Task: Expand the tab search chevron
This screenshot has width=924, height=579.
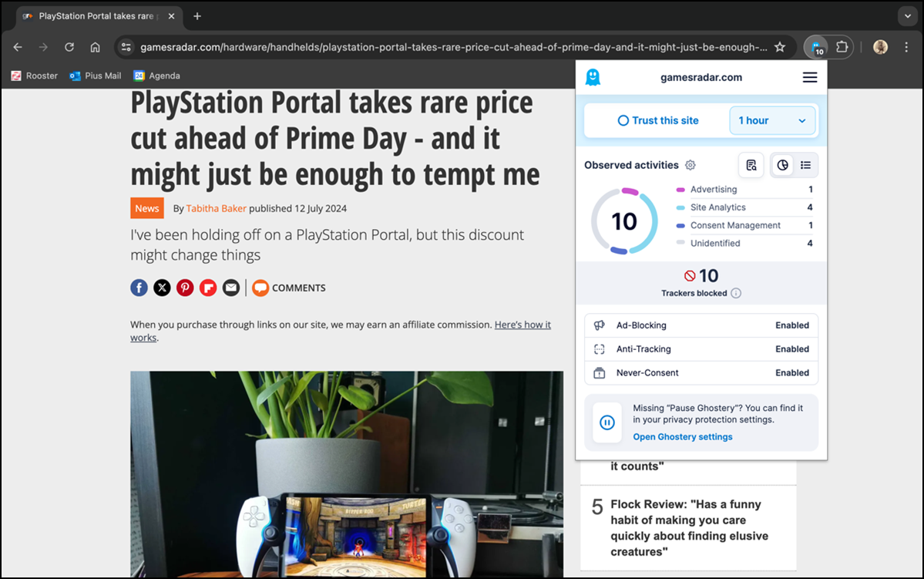Action: 908,16
